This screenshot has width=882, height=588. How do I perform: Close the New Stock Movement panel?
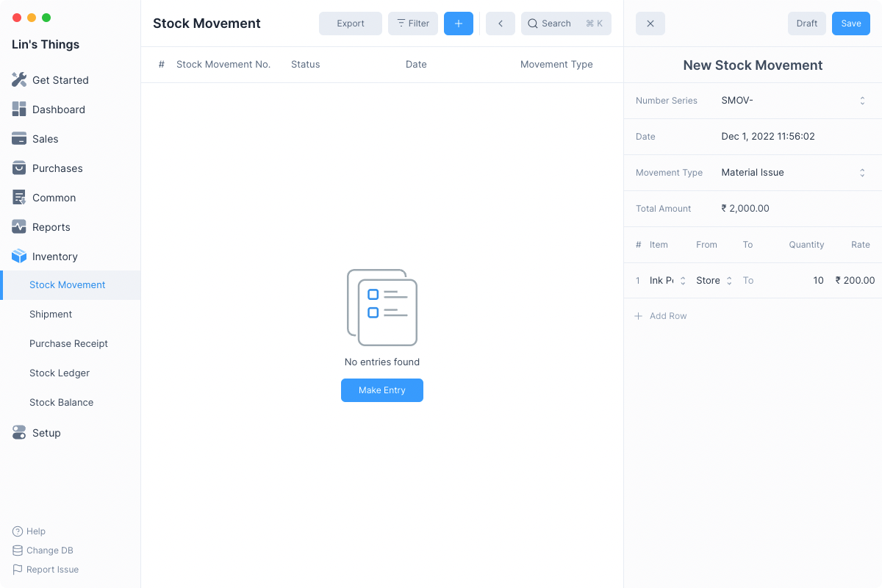pos(650,24)
